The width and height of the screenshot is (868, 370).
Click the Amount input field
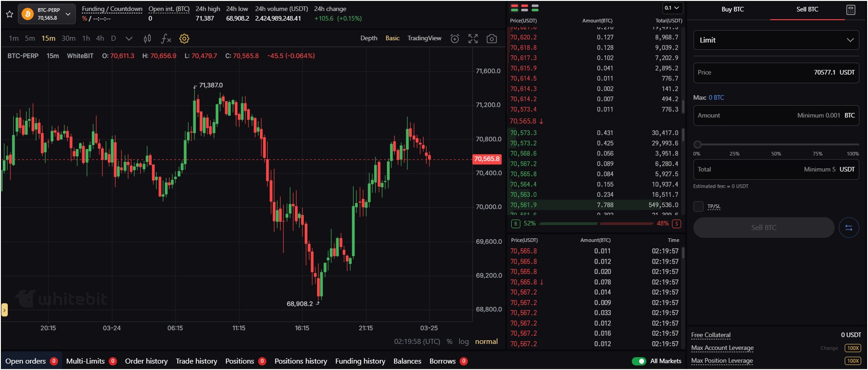(776, 116)
